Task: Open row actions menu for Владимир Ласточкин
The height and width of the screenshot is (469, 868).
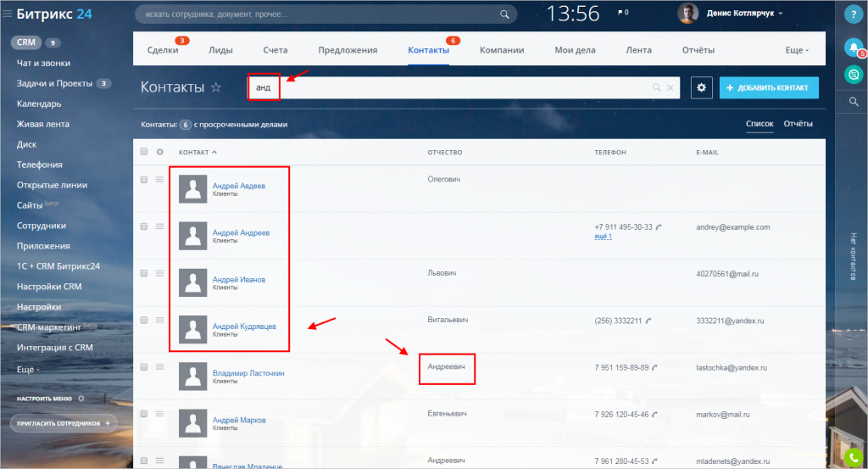Action: pyautogui.click(x=160, y=366)
